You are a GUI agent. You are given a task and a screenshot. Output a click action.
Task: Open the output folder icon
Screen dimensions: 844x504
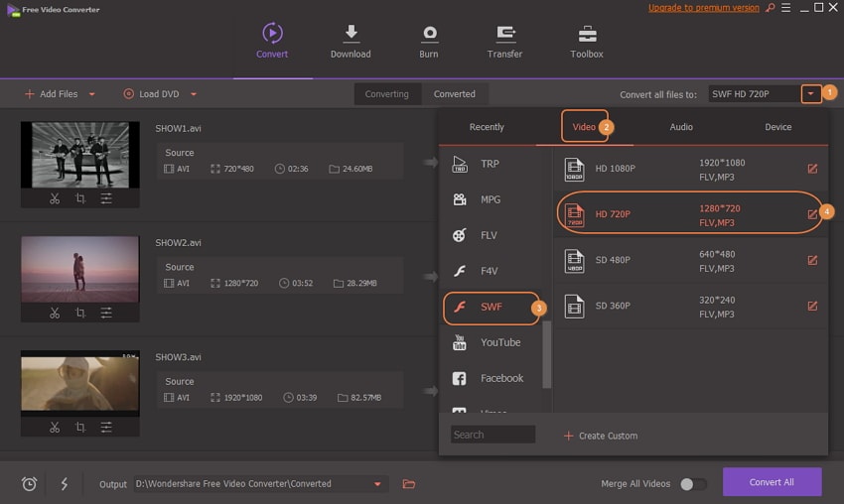408,484
